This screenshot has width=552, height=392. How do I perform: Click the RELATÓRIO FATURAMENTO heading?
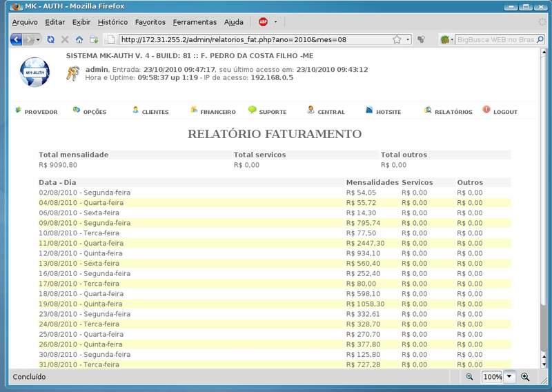tap(275, 134)
